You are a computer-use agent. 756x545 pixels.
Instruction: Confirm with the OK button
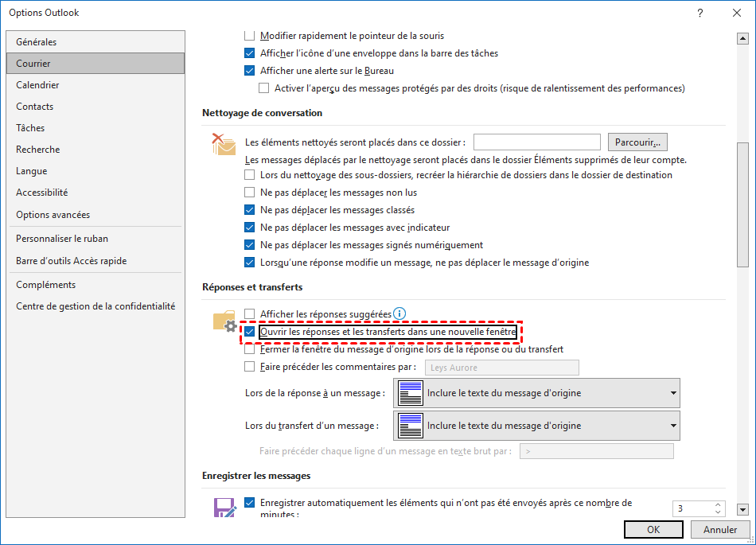[x=653, y=530]
